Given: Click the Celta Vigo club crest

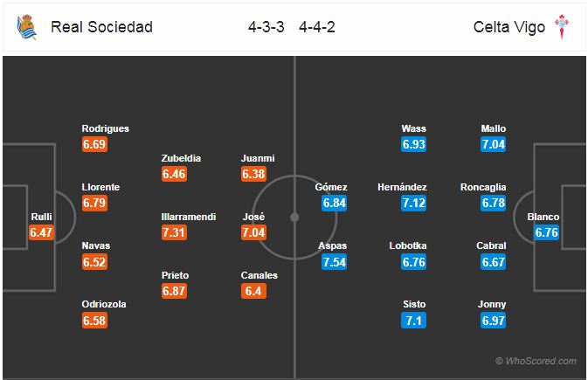Looking at the screenshot, I should [x=562, y=26].
